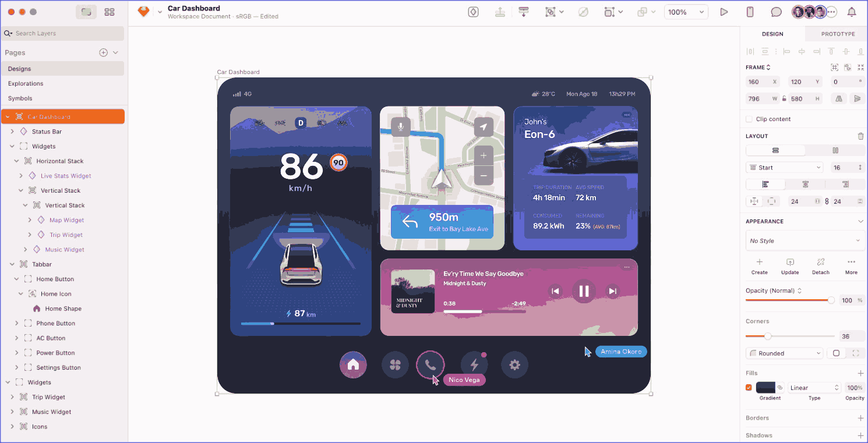Click the notifications bell icon
The image size is (868, 443).
click(x=852, y=12)
